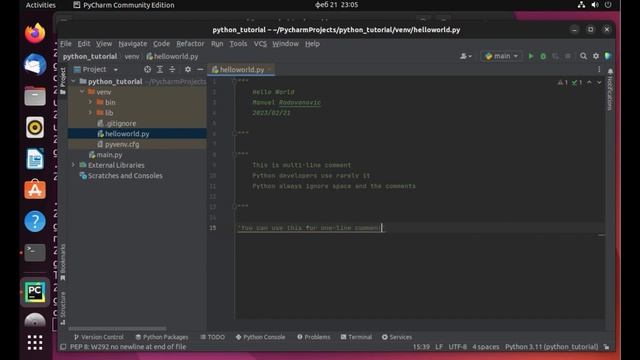Open Problems tool window
Viewport: 640px width, 360px height.
[x=313, y=337]
